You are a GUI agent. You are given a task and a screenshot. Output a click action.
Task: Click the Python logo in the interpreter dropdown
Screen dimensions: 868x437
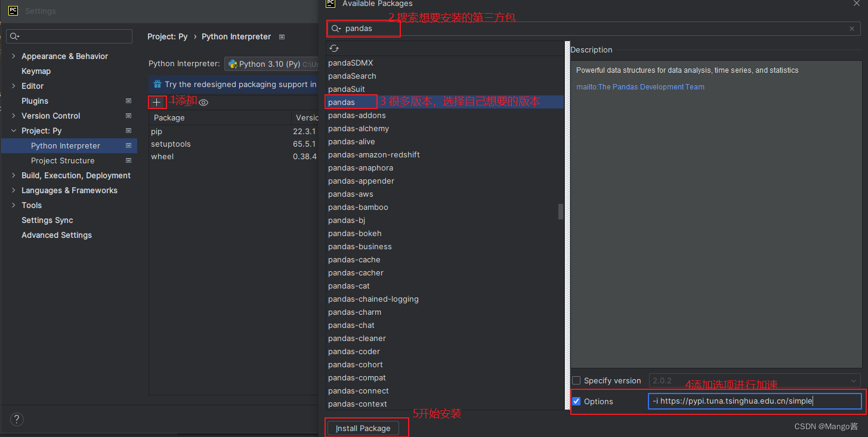[233, 64]
